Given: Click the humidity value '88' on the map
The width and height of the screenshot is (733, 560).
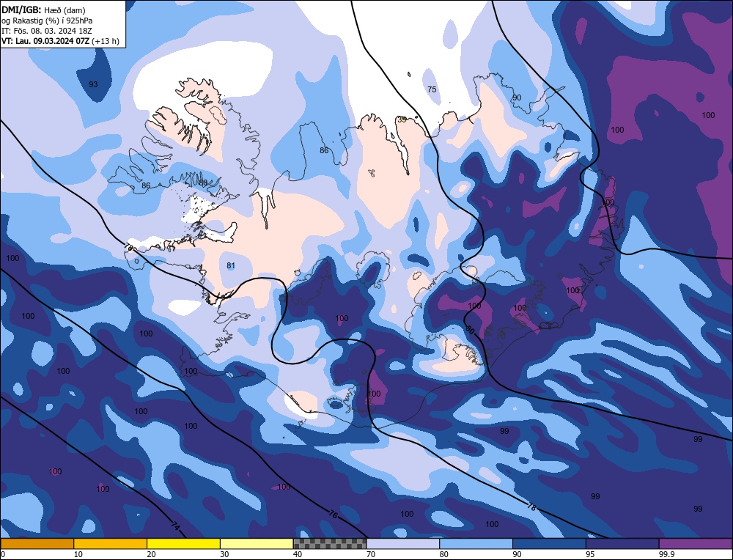Looking at the screenshot, I should 203,183.
